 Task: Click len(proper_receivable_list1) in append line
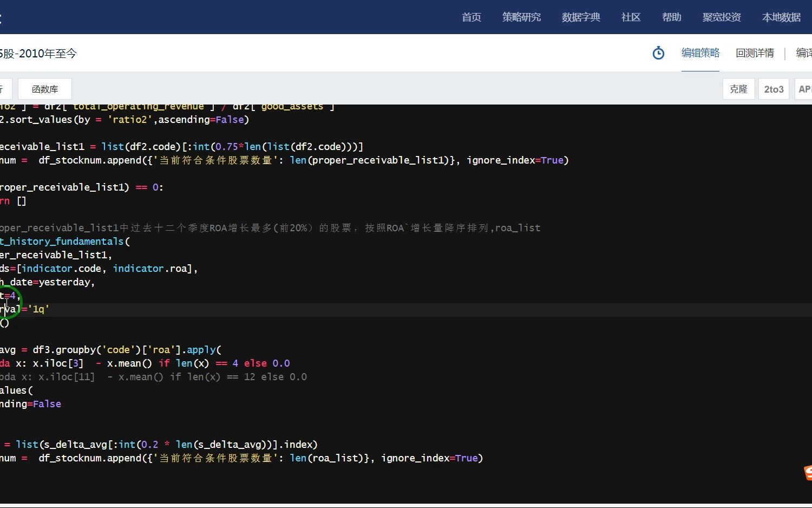[370, 160]
